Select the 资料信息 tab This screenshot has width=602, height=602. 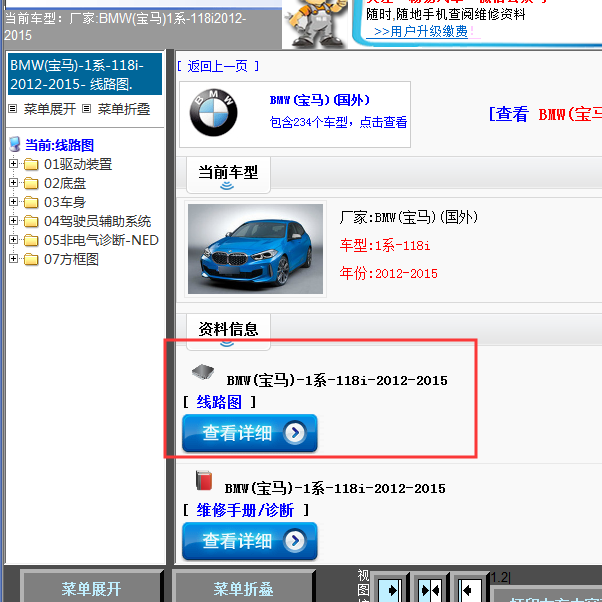(x=228, y=332)
